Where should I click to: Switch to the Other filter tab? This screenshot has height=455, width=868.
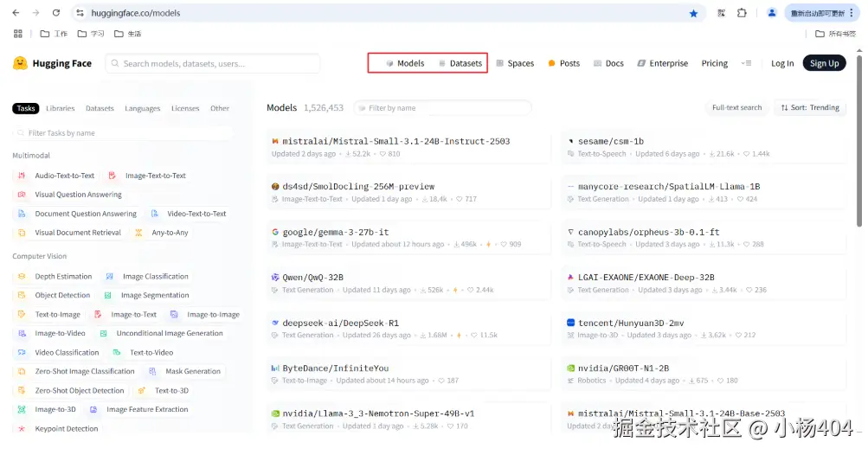click(x=220, y=108)
